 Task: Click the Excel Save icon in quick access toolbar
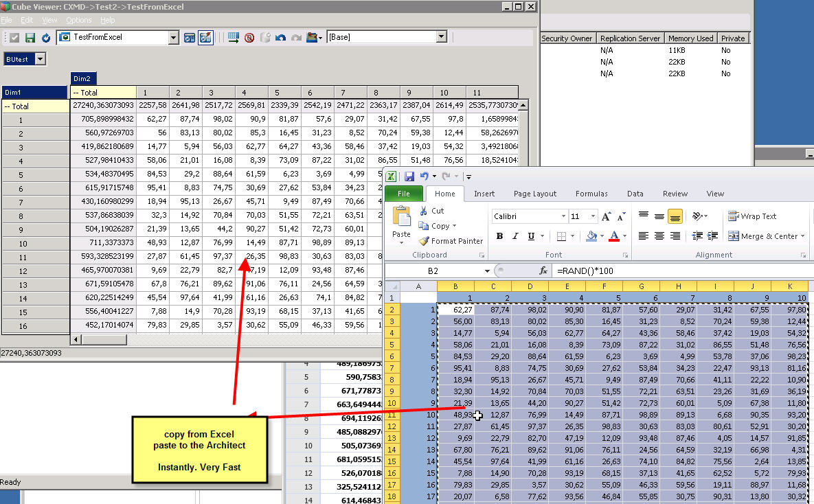pos(409,176)
